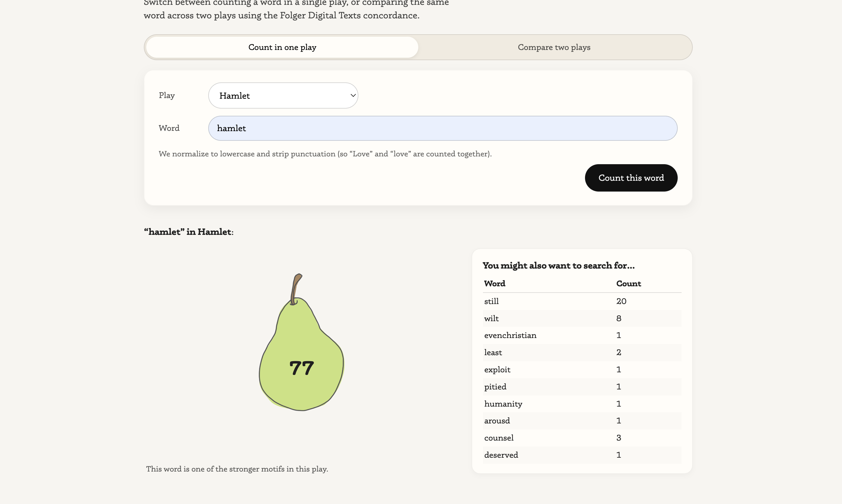Click the suggested word least
The height and width of the screenshot is (504, 842).
pyautogui.click(x=493, y=352)
